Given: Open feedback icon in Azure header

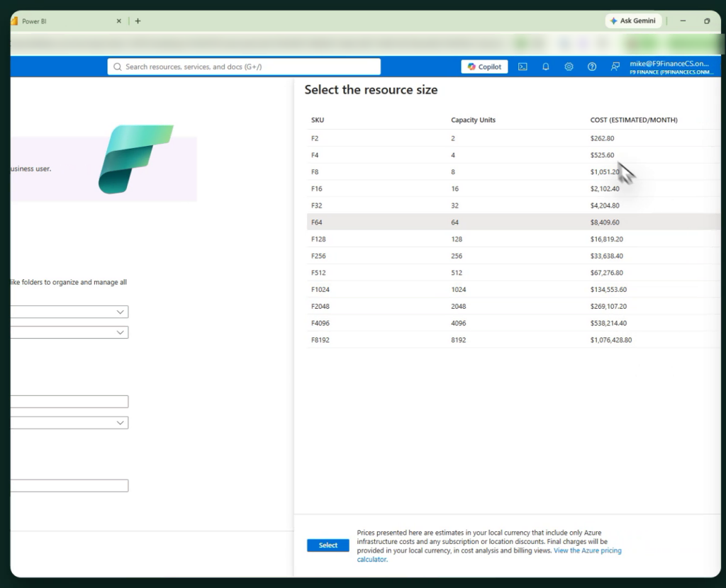Looking at the screenshot, I should 615,67.
